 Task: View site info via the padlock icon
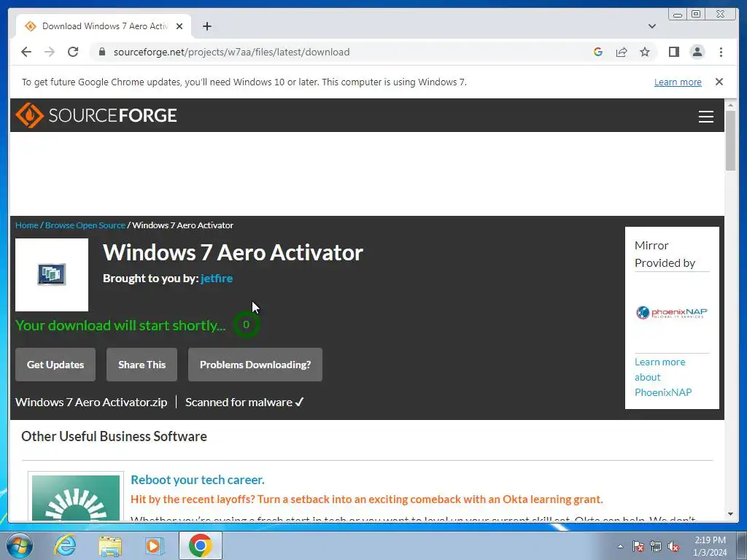pos(102,52)
